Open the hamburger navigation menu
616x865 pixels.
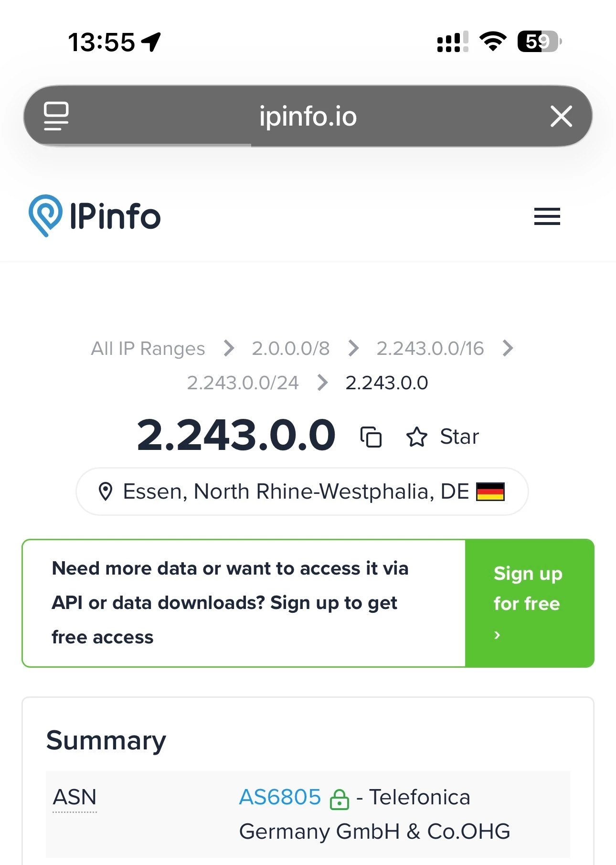click(x=547, y=216)
